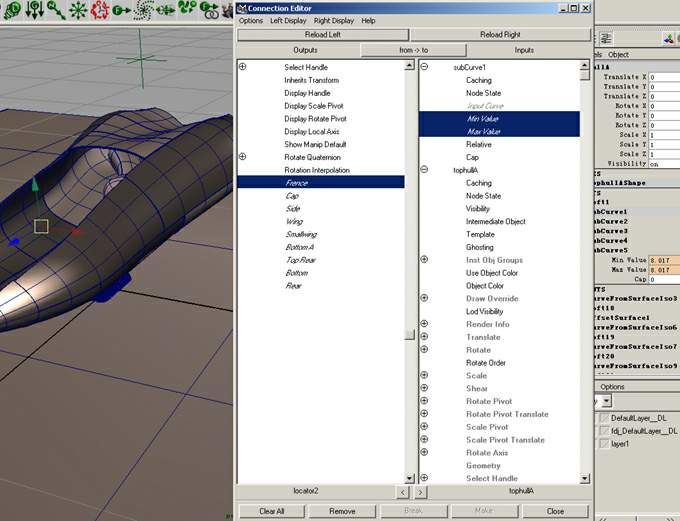
Task: Click the connect field F-arrow with rings icon
Action: tap(209, 10)
